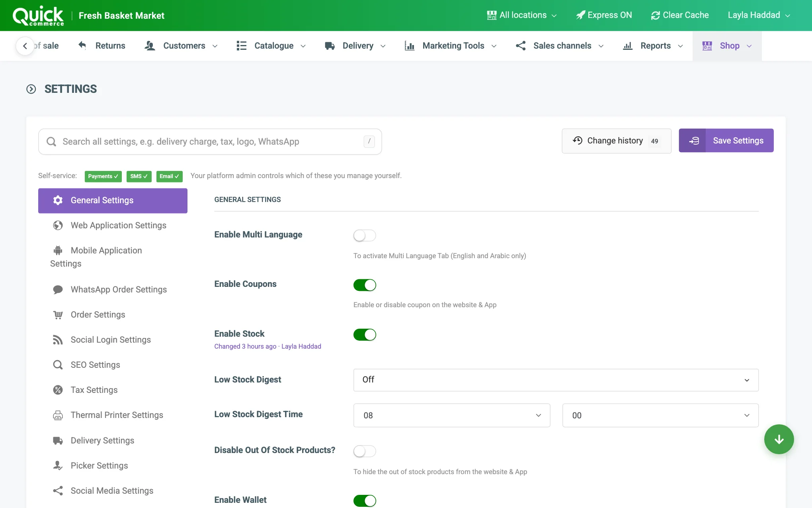812x508 pixels.
Task: Toggle Enable Multi Language switch
Action: [x=365, y=235]
